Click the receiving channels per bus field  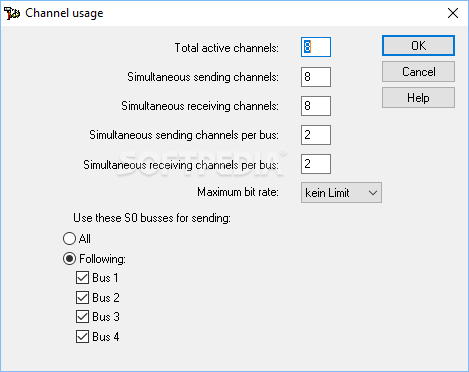[316, 164]
